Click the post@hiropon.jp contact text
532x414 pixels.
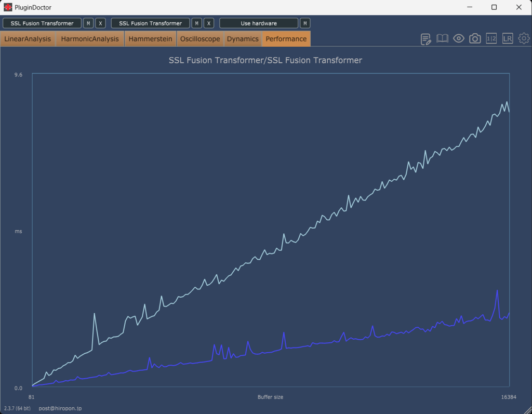click(x=60, y=408)
